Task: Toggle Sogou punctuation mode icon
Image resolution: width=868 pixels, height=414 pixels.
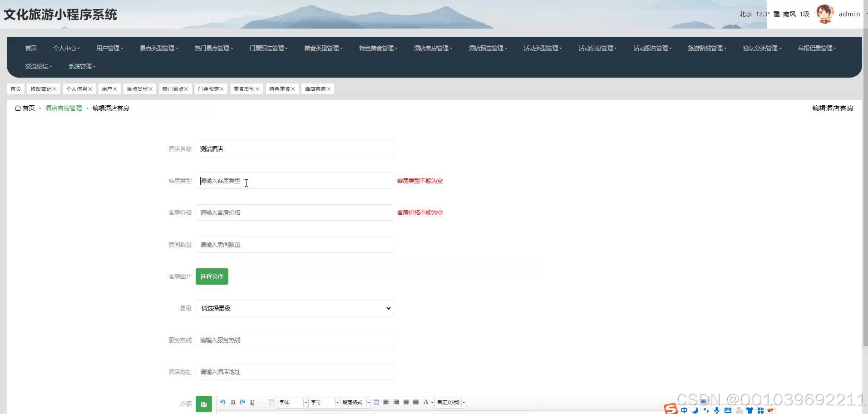Action: tap(706, 410)
